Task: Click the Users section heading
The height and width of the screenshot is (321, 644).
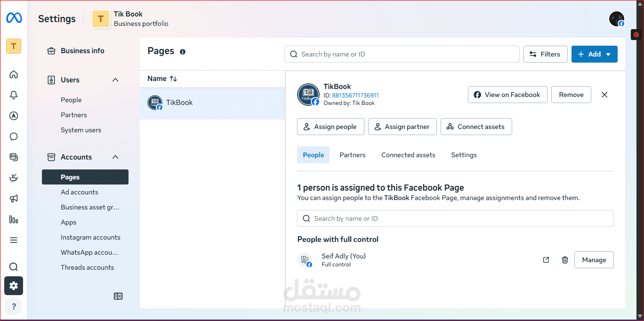Action: tap(70, 80)
